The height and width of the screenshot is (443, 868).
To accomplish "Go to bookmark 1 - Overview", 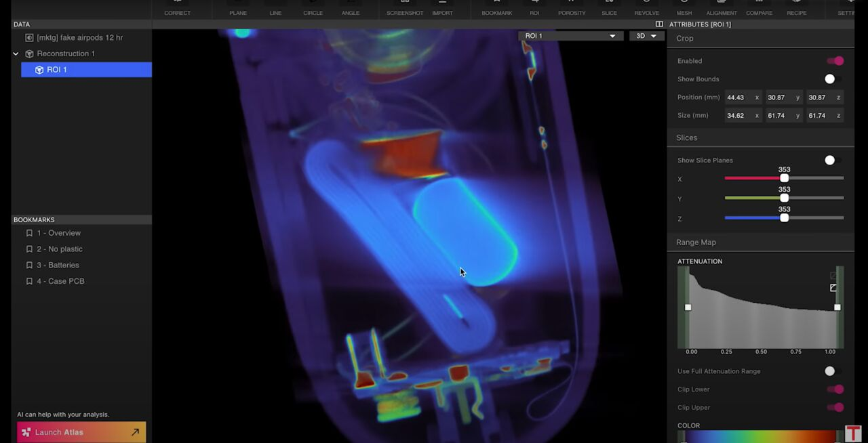I will click(x=58, y=233).
